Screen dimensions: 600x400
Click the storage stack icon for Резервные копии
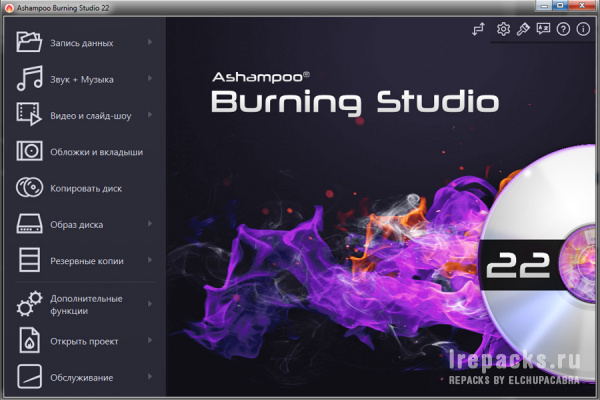tap(29, 260)
